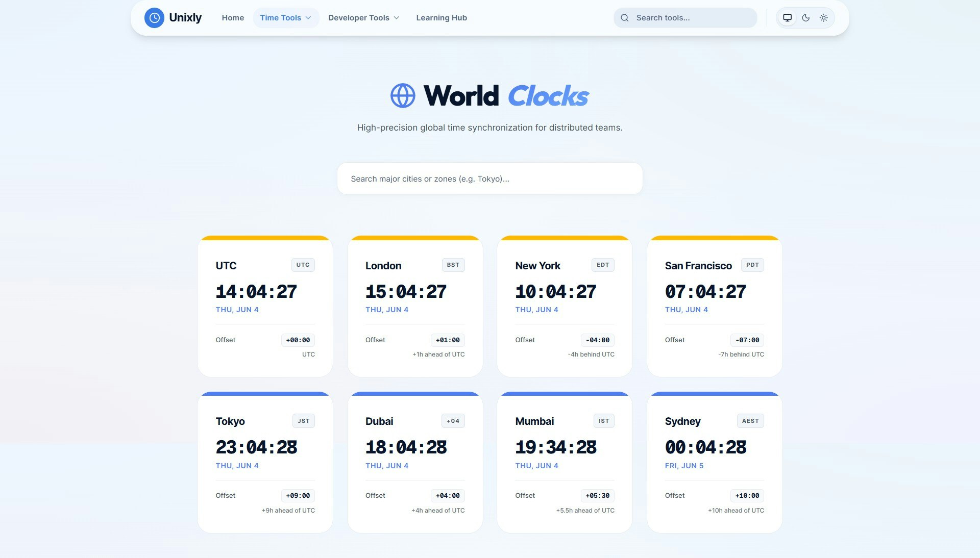Click the +05:30 offset value

point(598,496)
